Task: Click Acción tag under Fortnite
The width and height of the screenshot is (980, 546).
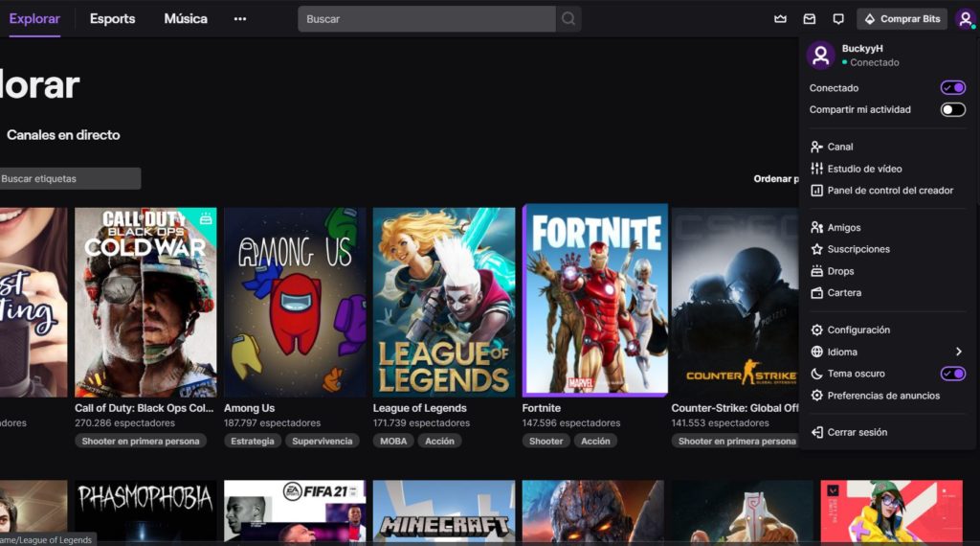Action: [x=595, y=441]
